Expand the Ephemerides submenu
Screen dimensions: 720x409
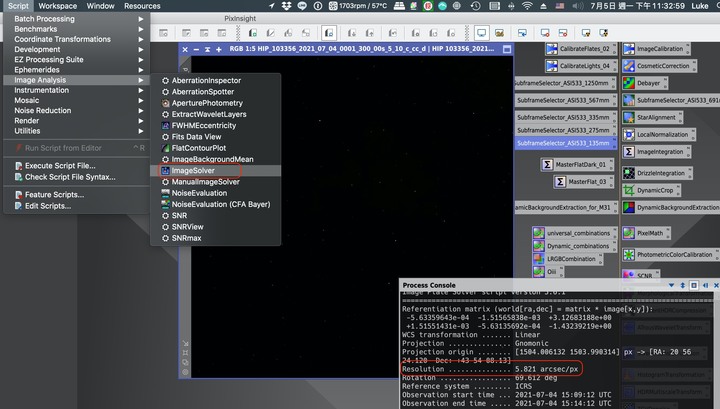click(76, 70)
